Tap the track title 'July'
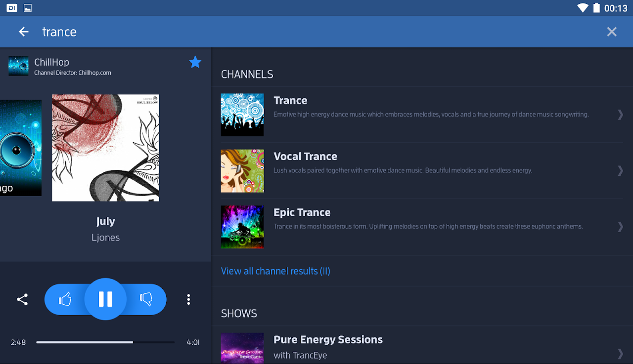This screenshot has height=364, width=633. 105,221
